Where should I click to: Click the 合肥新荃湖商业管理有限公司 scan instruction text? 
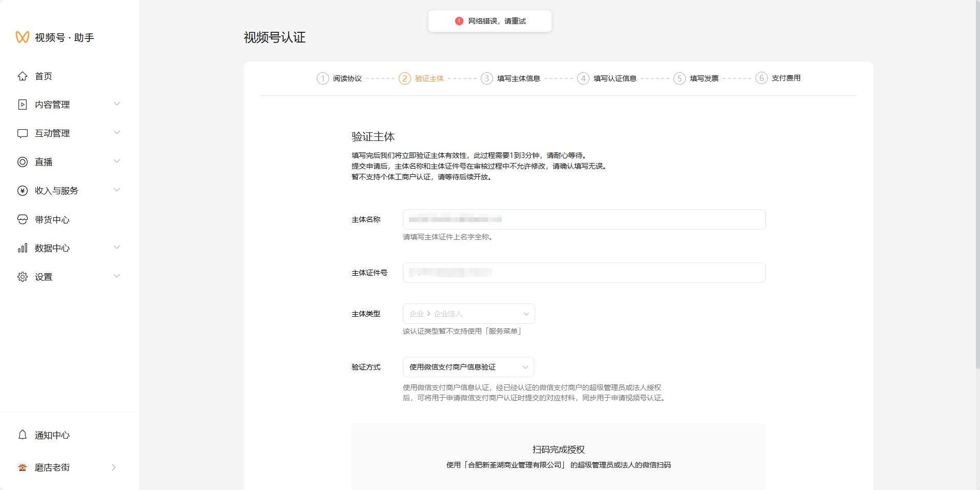(559, 465)
